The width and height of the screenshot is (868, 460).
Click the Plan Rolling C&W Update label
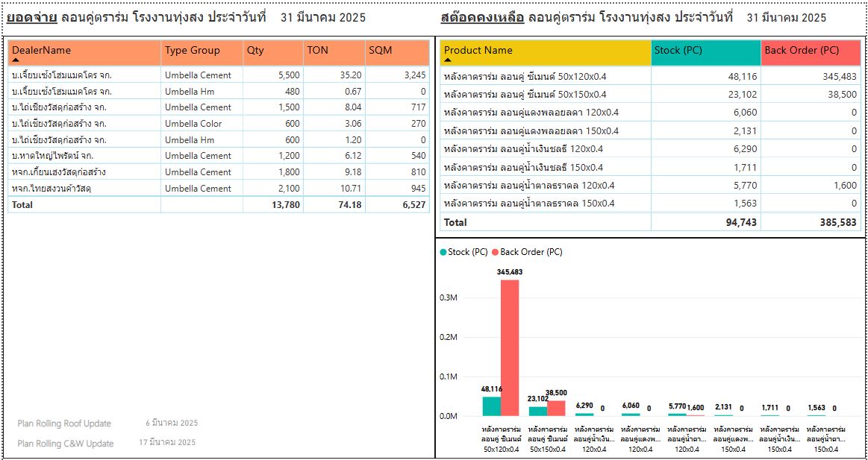(x=66, y=444)
